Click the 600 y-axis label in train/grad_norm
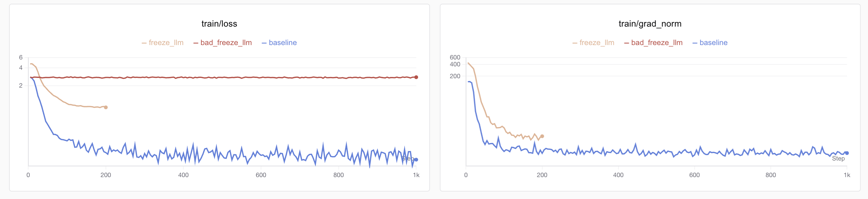 455,58
